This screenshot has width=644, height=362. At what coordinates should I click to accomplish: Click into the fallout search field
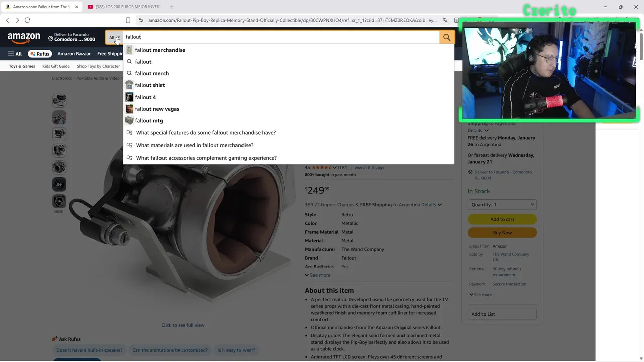coord(281,37)
